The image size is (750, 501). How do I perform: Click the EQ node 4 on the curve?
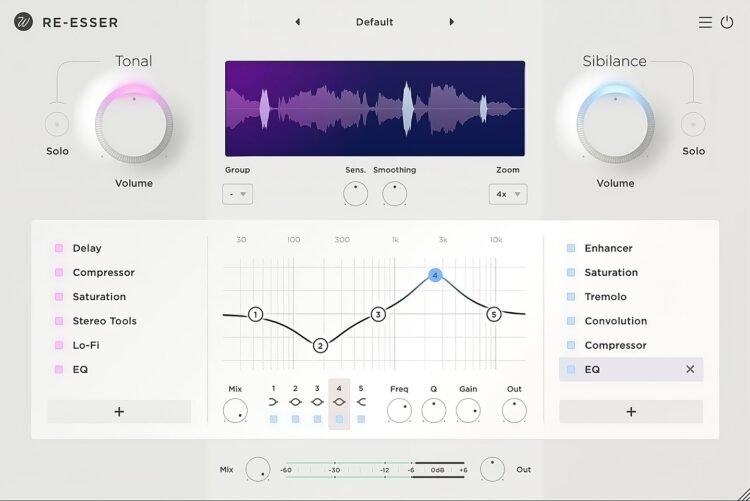(435, 275)
